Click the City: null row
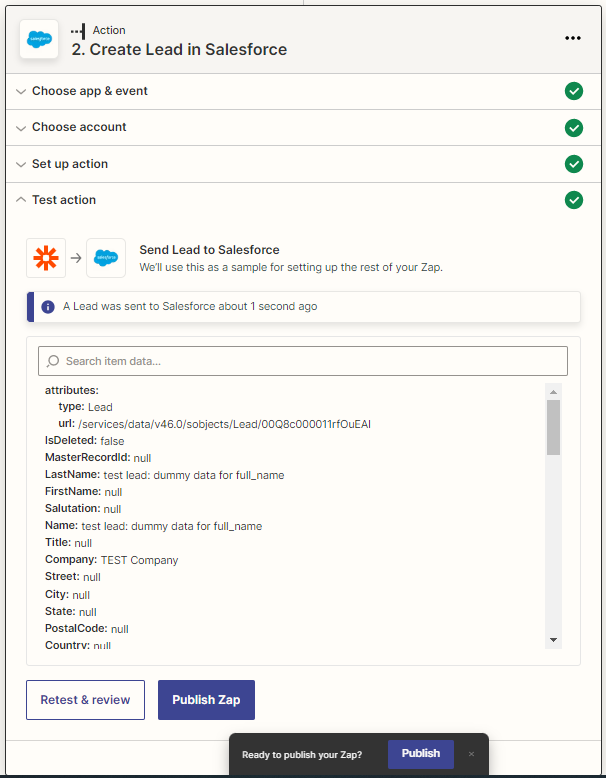 click(67, 594)
